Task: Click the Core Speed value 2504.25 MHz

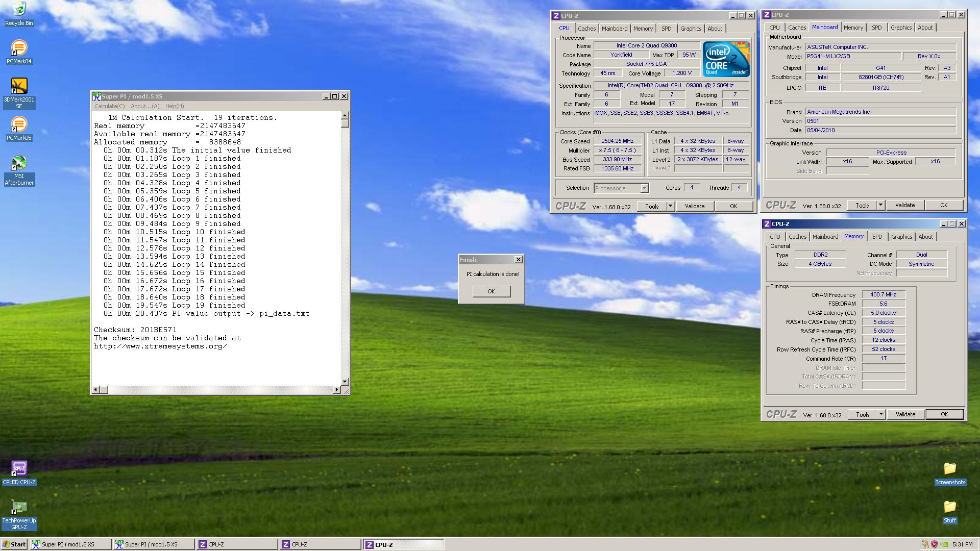Action: [x=617, y=141]
